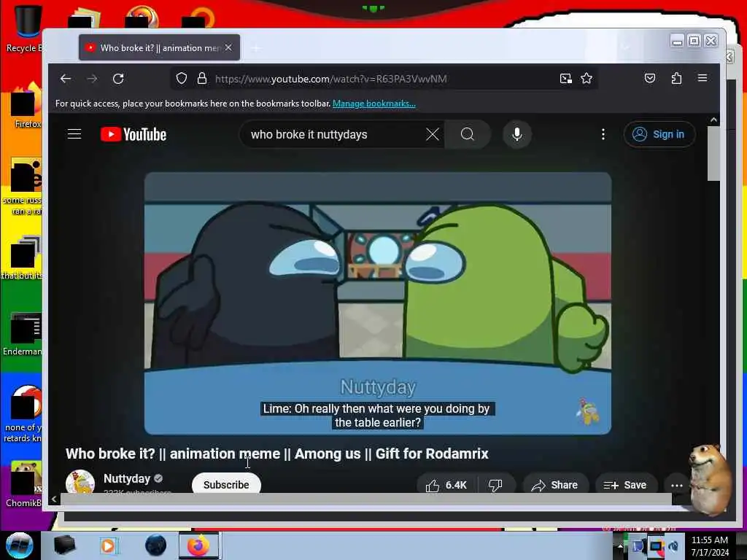
Task: Click the YouTube search magnifier button
Action: 468,135
